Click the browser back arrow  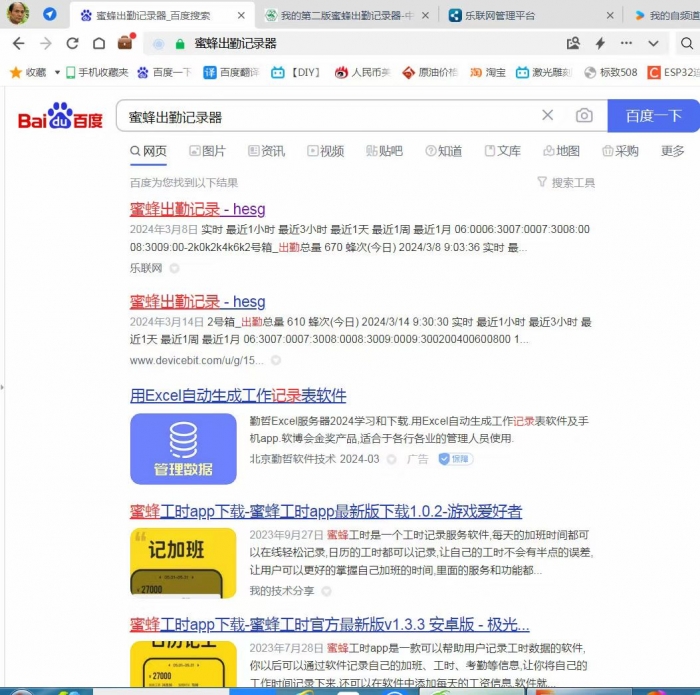point(19,44)
